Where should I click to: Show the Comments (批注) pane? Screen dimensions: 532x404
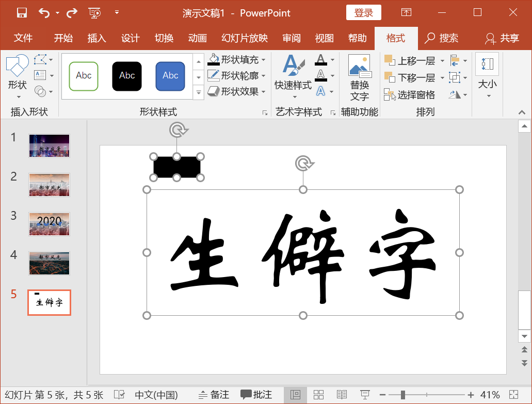256,394
